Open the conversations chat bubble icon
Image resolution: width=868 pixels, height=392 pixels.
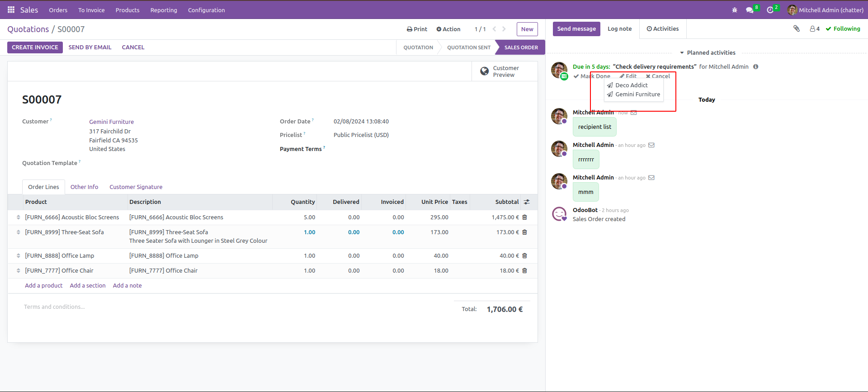coord(750,10)
